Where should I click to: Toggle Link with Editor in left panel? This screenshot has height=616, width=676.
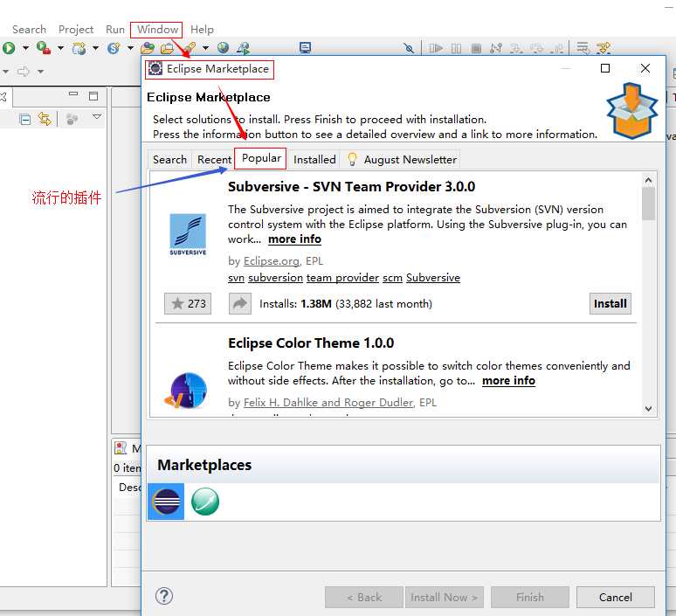[x=45, y=119]
